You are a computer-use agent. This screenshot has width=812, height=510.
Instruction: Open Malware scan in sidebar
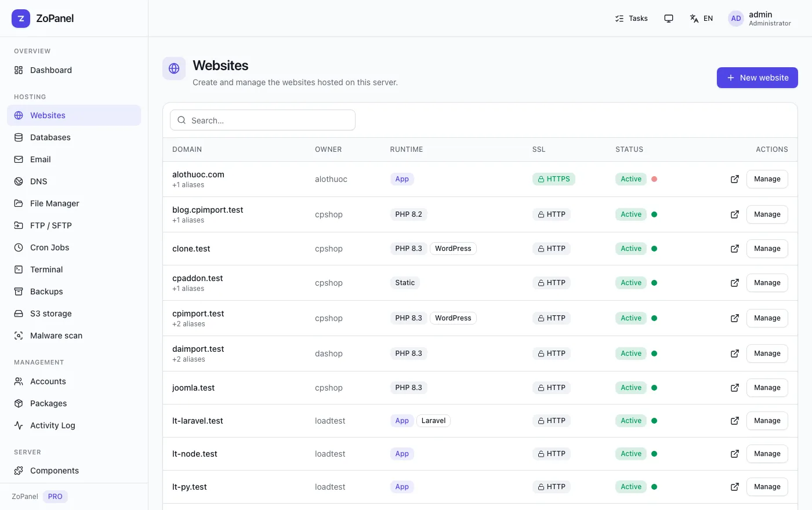[x=74, y=336]
